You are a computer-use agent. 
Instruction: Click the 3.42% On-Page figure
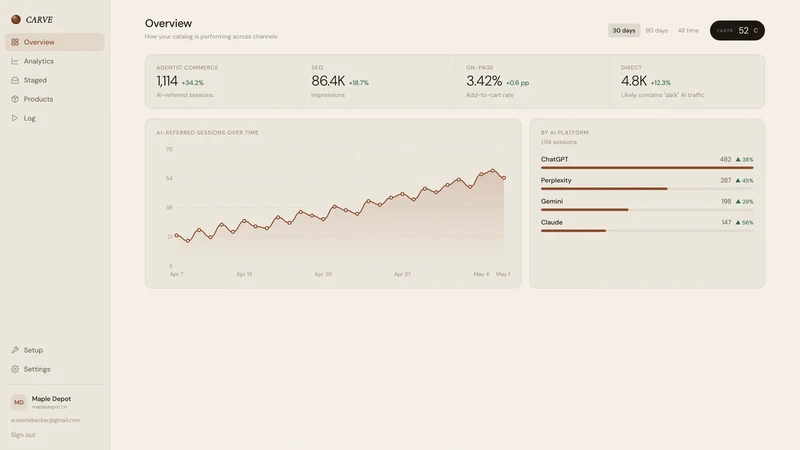coord(484,81)
